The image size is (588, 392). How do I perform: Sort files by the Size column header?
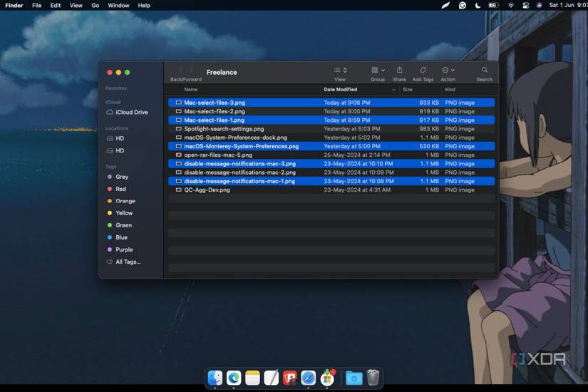pyautogui.click(x=407, y=90)
